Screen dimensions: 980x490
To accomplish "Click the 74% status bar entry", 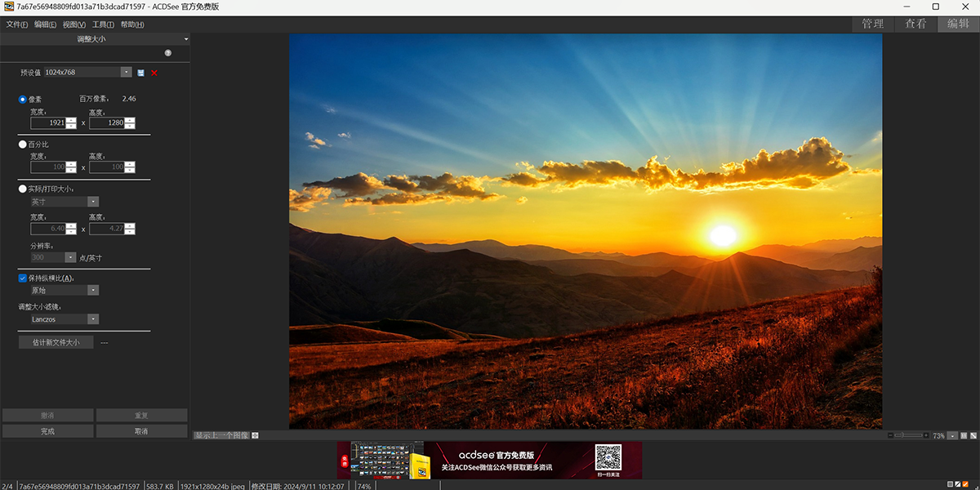I will 364,485.
